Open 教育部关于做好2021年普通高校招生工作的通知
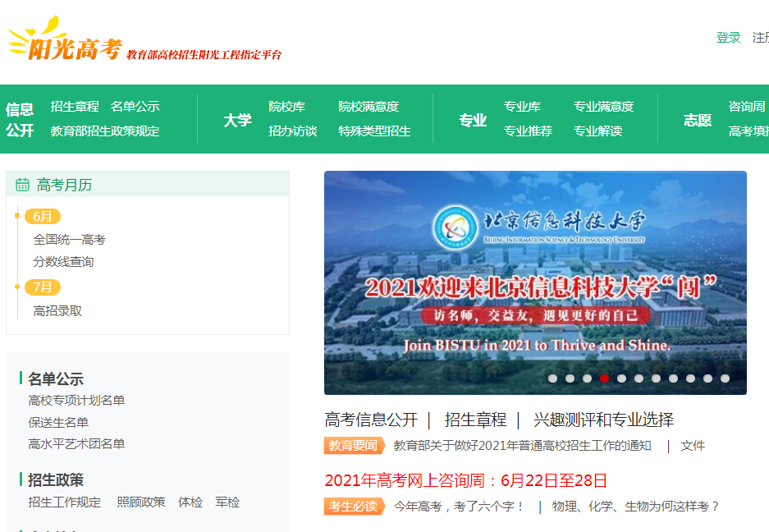769x532 pixels. [522, 446]
